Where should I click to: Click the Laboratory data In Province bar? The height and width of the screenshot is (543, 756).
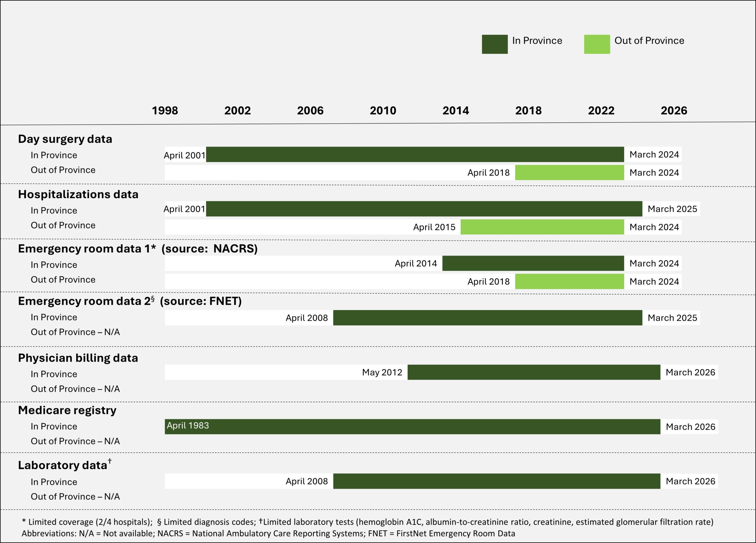pos(497,481)
